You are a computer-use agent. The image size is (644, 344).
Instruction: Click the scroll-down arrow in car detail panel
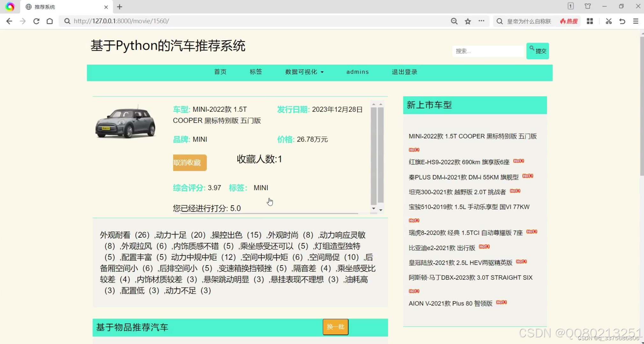[374, 208]
